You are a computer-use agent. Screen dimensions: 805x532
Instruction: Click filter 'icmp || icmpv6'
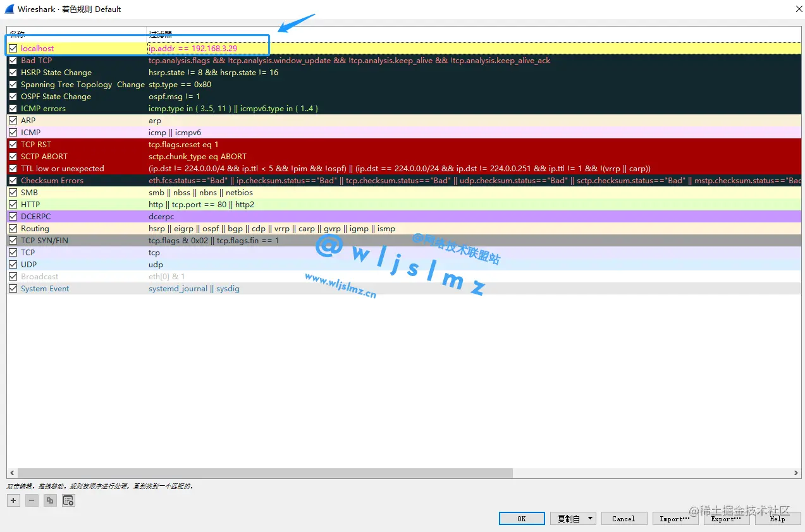(x=175, y=133)
